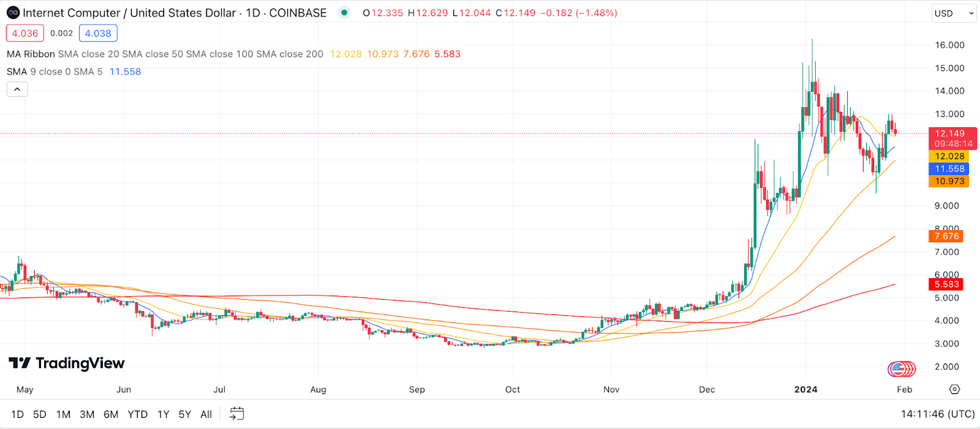This screenshot has width=980, height=429.
Task: Select the 6M time range
Action: coord(111,414)
